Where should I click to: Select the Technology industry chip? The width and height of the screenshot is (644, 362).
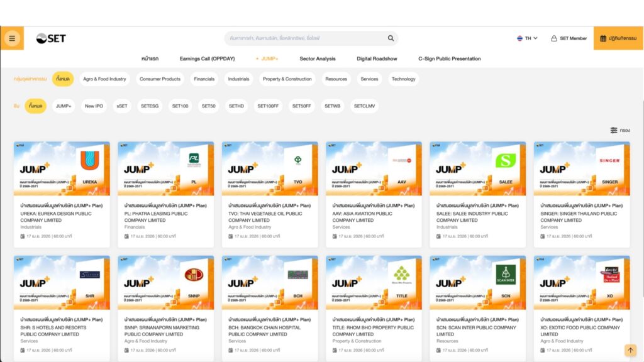[403, 79]
